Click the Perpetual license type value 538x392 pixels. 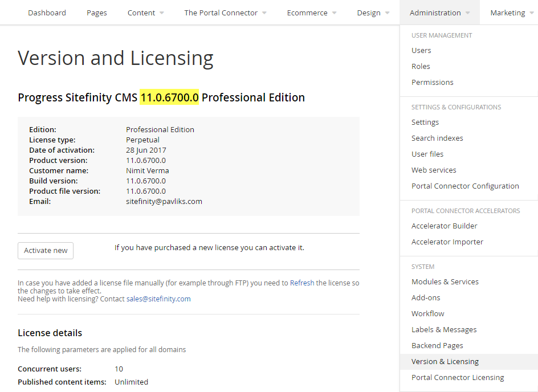(142, 140)
